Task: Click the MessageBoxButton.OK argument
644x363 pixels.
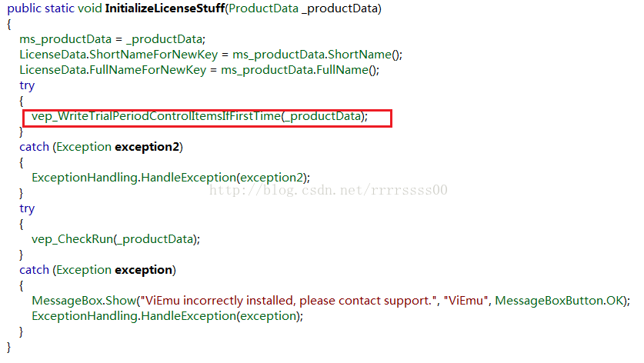Action: [x=559, y=301]
